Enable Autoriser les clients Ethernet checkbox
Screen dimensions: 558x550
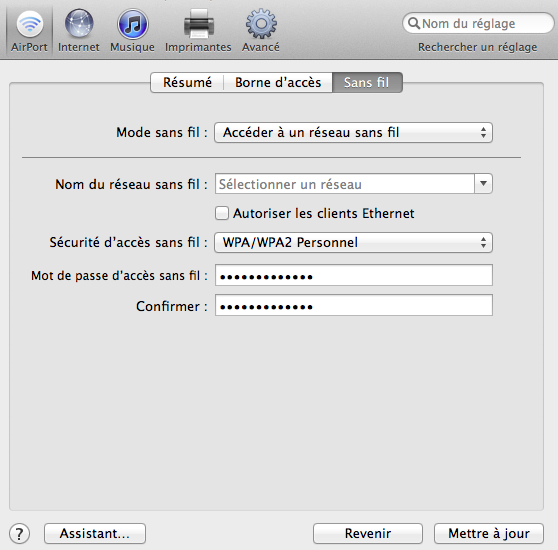pos(222,213)
